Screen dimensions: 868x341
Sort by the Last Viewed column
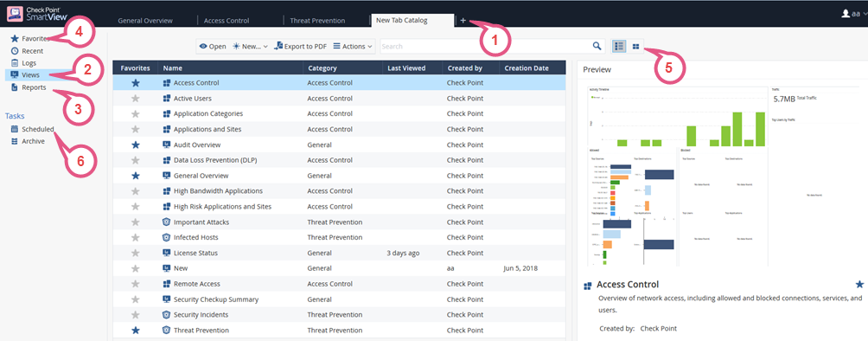point(412,68)
